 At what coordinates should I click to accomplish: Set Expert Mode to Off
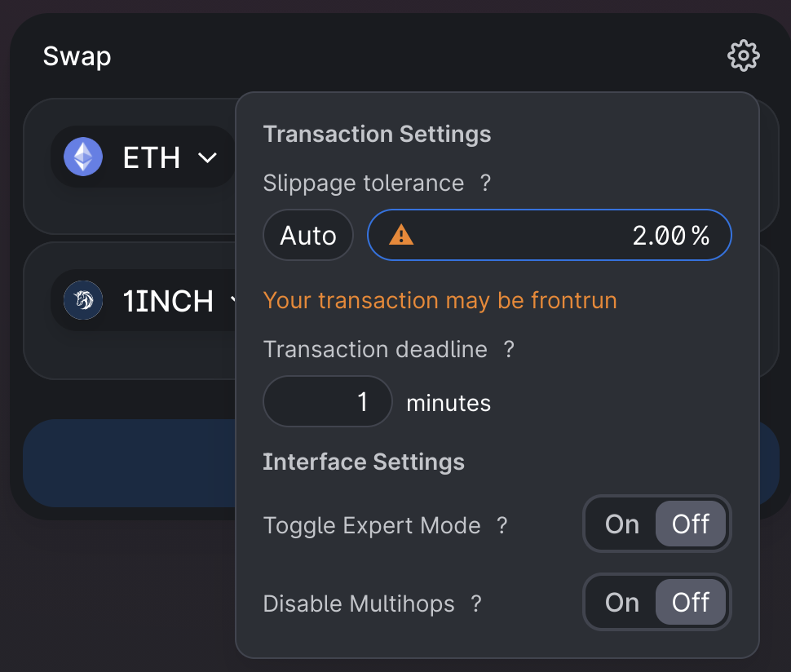(x=690, y=524)
